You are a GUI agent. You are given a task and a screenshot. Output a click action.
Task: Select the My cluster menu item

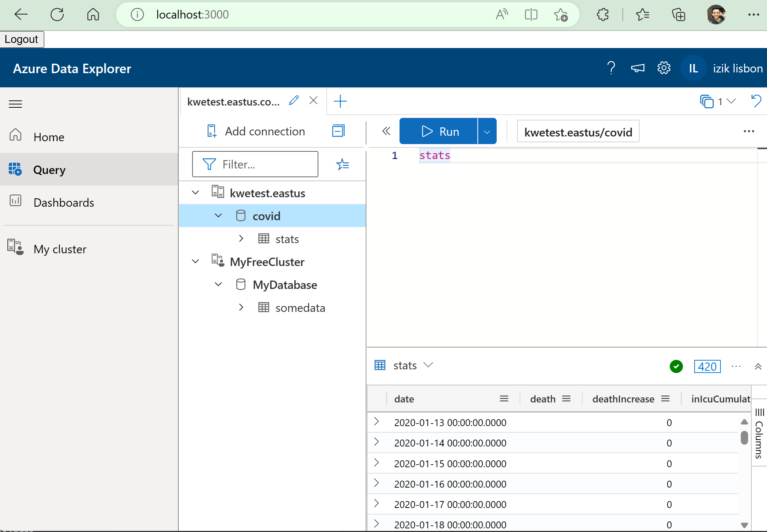59,249
